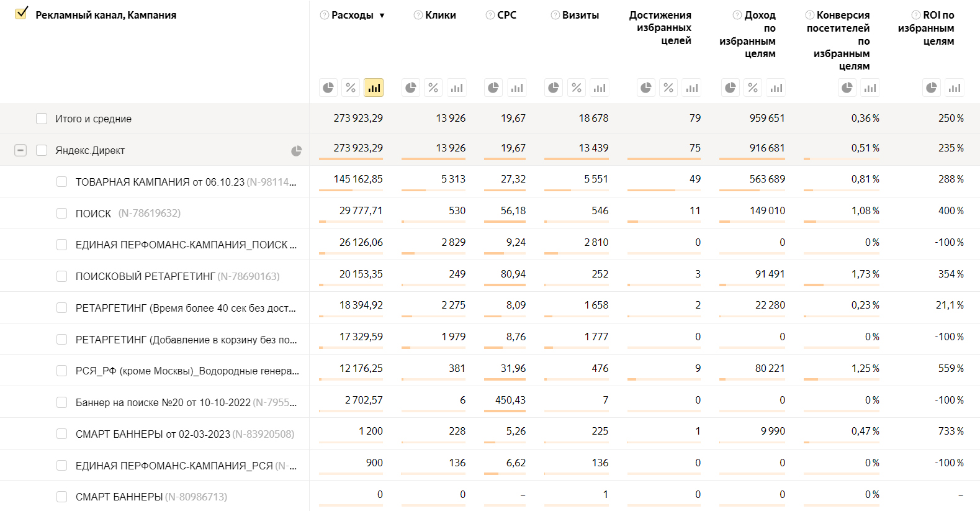Open help hint for ROI metric
Viewport: 980px width, 511px height.
[916, 15]
